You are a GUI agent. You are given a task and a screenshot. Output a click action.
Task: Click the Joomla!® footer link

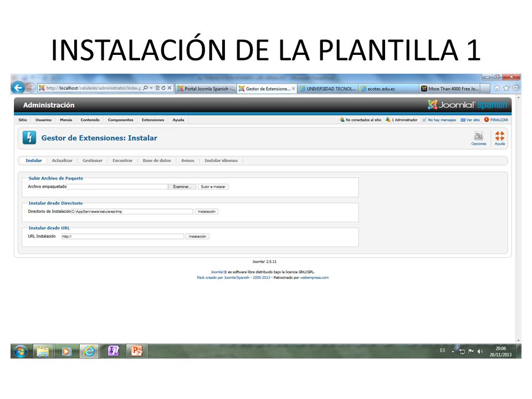pos(218,272)
